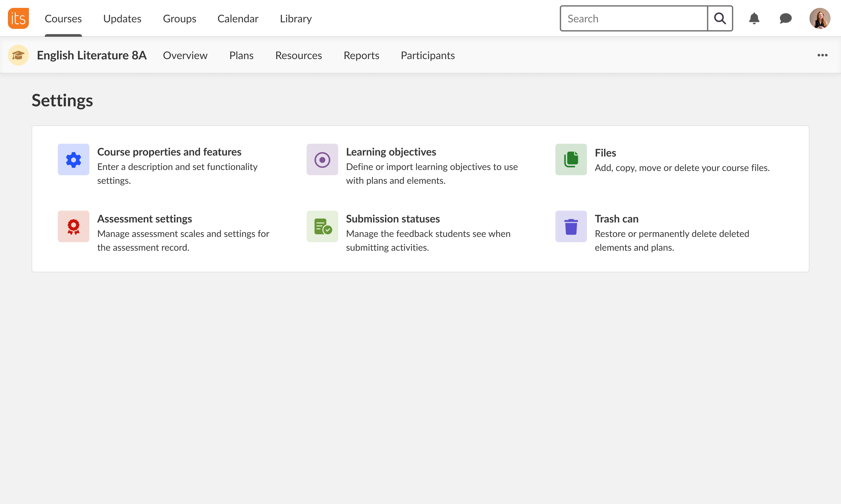The image size is (841, 504).
Task: Open the notifications bell icon
Action: (x=754, y=18)
